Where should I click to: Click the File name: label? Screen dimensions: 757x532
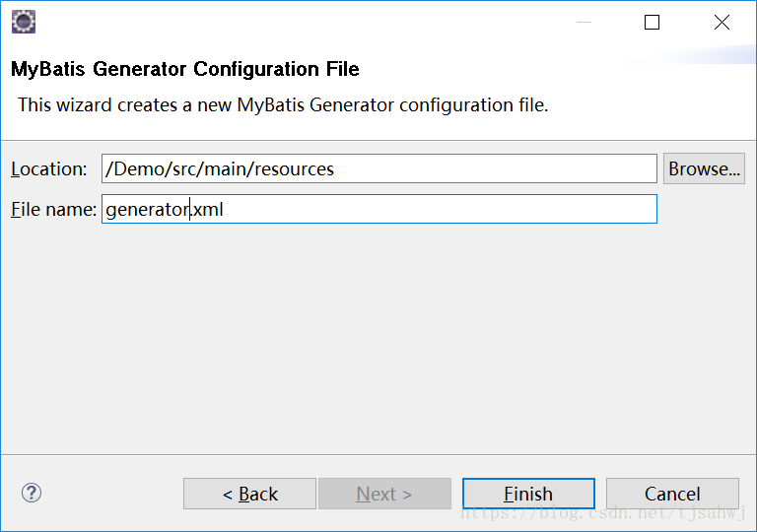tap(53, 210)
